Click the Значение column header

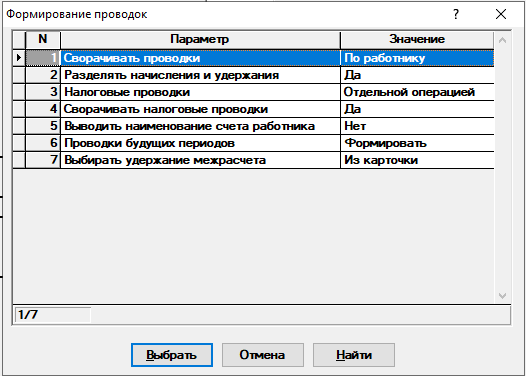[x=417, y=40]
